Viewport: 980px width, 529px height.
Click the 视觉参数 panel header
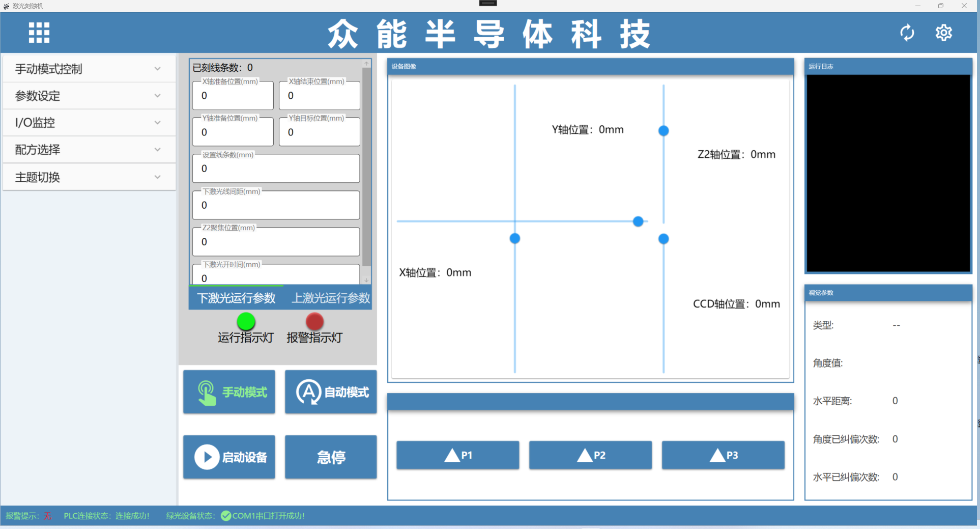(888, 293)
